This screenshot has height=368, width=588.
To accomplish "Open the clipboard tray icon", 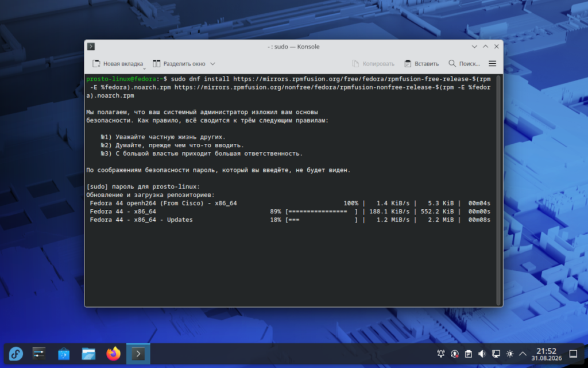I will 469,354.
